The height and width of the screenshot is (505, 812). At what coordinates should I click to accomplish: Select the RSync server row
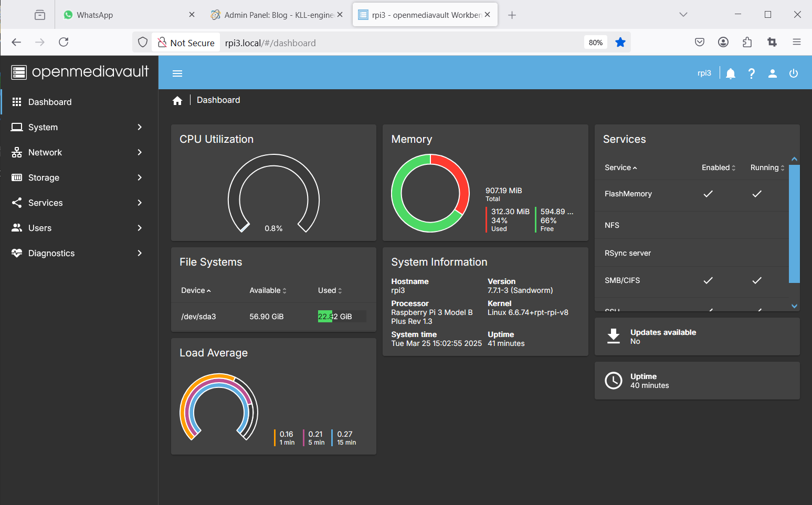pos(692,253)
